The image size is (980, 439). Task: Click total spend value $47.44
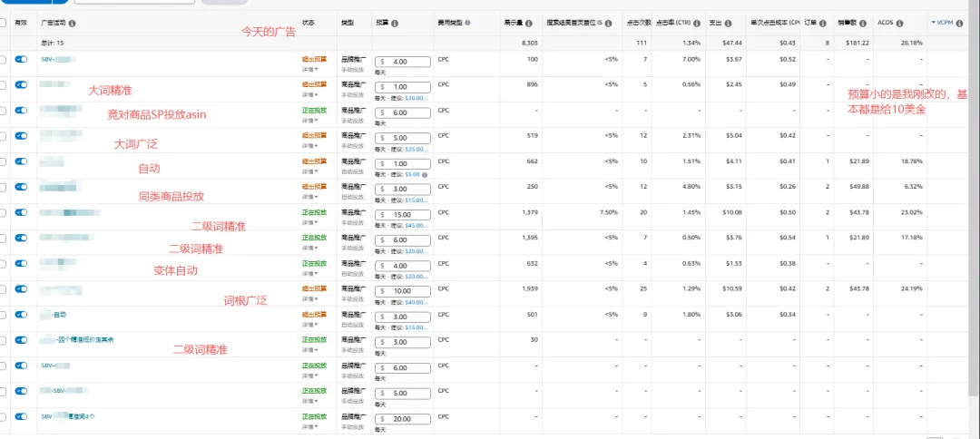[x=732, y=44]
